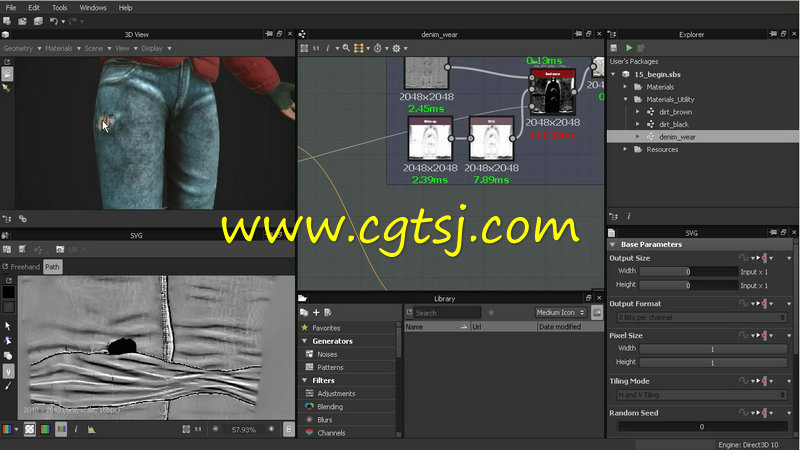Select the brush tool in SVG editor
Viewport: 800px width, 450px height.
pos(8,386)
